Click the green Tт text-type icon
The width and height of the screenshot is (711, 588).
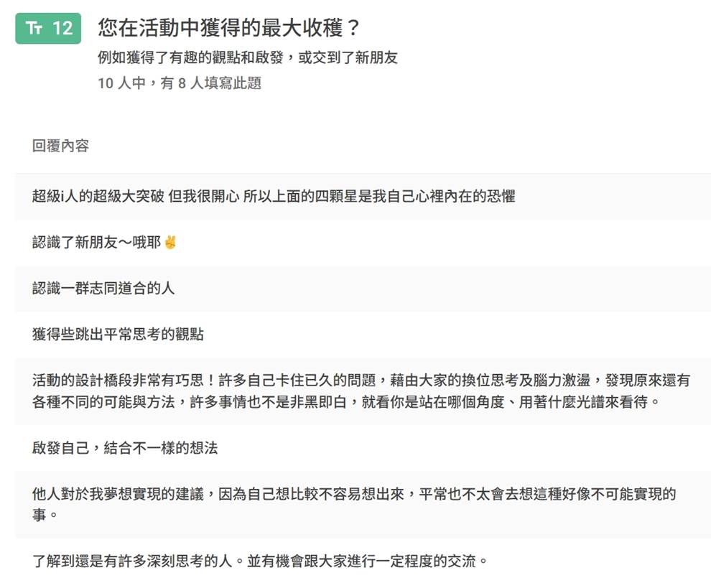pyautogui.click(x=34, y=29)
